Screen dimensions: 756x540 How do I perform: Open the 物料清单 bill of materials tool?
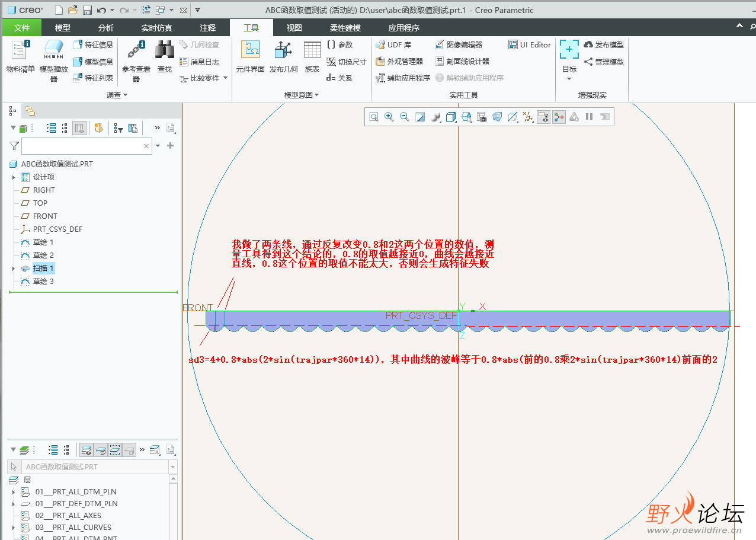(x=20, y=56)
